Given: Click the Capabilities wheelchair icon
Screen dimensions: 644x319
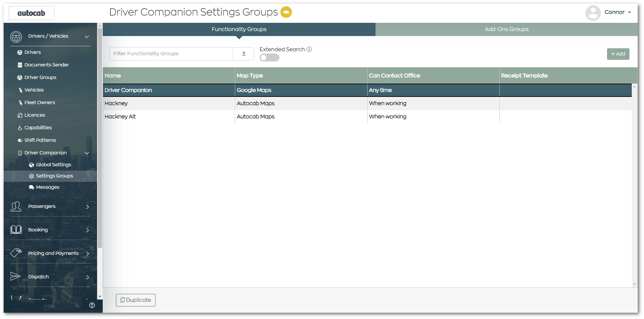Looking at the screenshot, I should [x=20, y=128].
